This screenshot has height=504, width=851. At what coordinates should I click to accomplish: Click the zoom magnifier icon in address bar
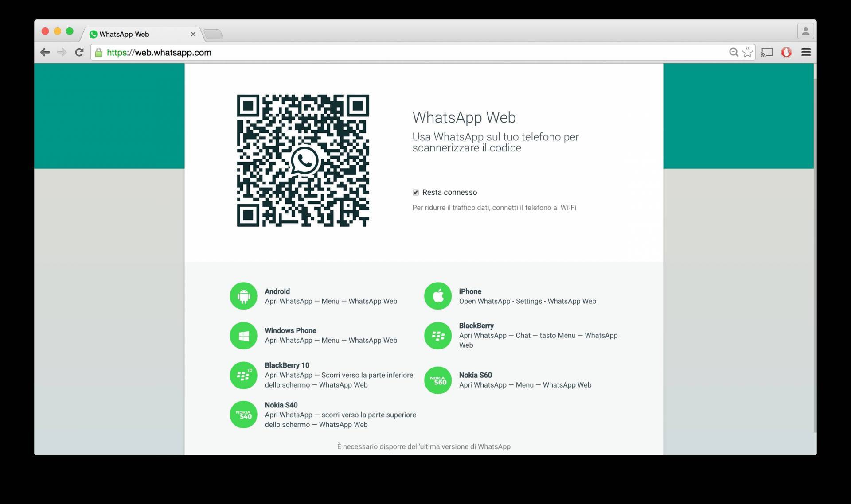pos(734,52)
